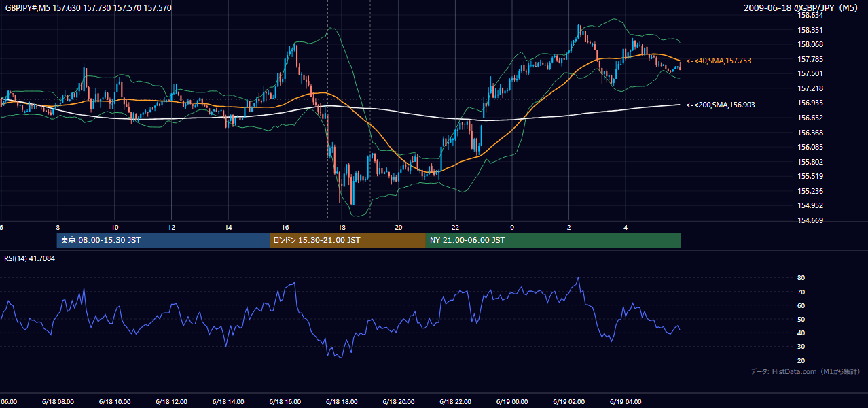Image resolution: width=868 pixels, height=408 pixels.
Task: Click the RSI axis level 40
Action: coord(801,333)
